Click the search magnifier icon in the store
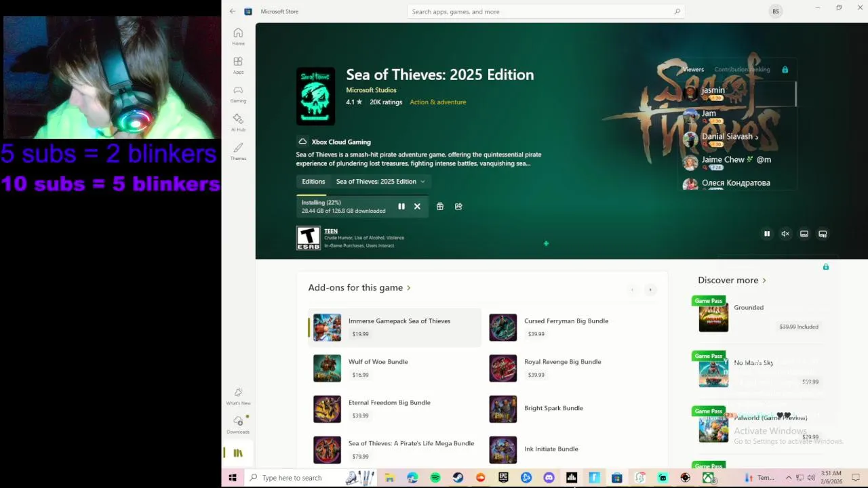 677,12
